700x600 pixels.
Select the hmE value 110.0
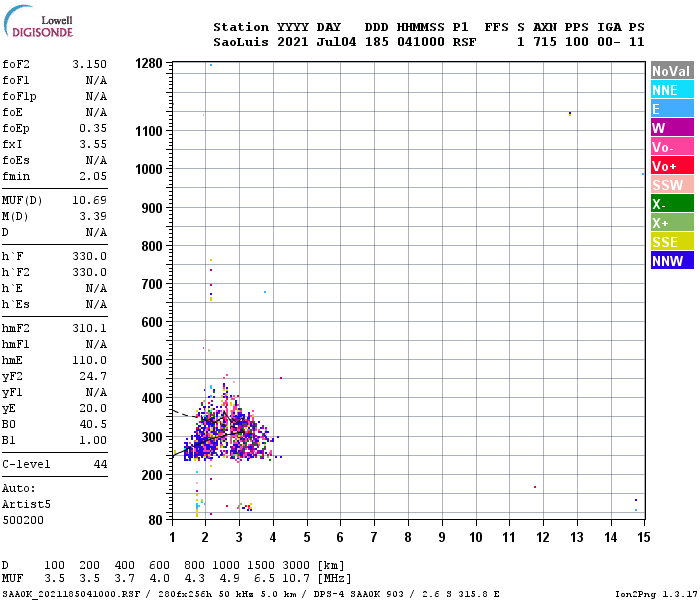90,360
